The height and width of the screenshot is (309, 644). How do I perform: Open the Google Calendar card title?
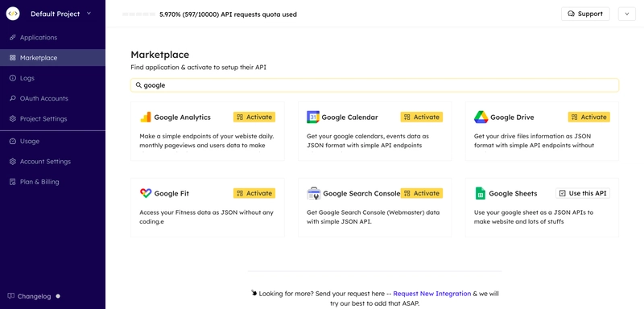point(350,117)
